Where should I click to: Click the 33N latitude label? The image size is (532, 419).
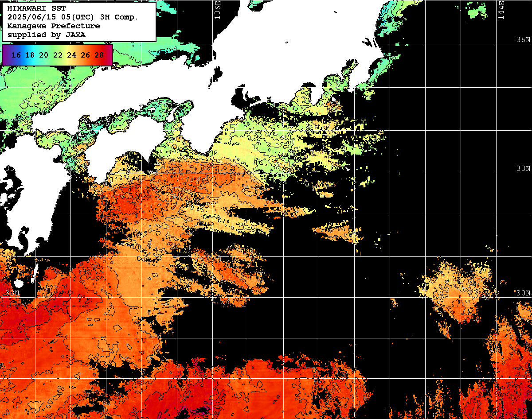(524, 169)
